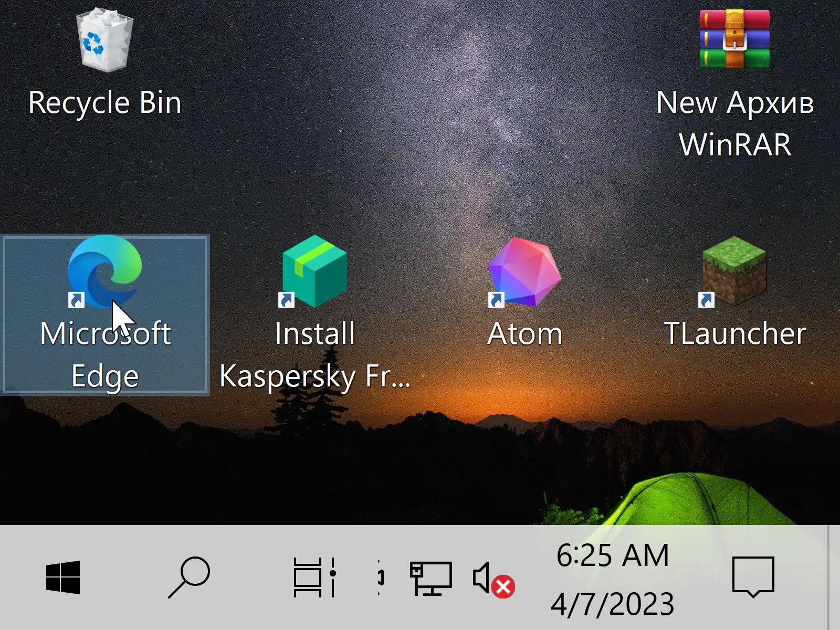Open the muted volume tray icon
The image size is (840, 630).
pyautogui.click(x=493, y=580)
